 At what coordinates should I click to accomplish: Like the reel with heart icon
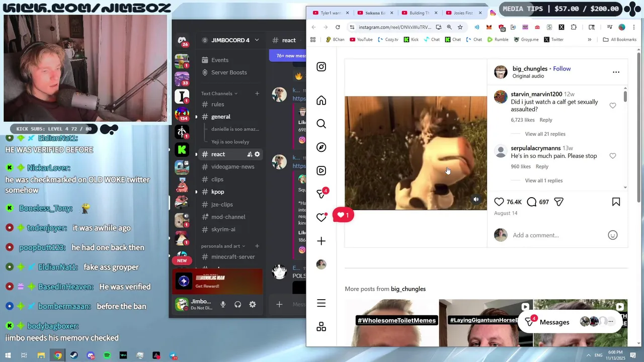click(x=499, y=202)
